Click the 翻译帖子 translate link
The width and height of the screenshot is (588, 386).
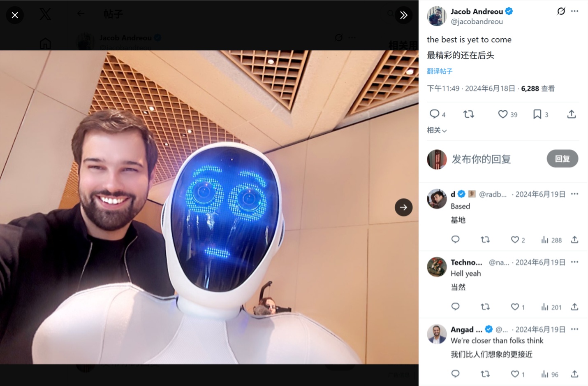pos(440,71)
